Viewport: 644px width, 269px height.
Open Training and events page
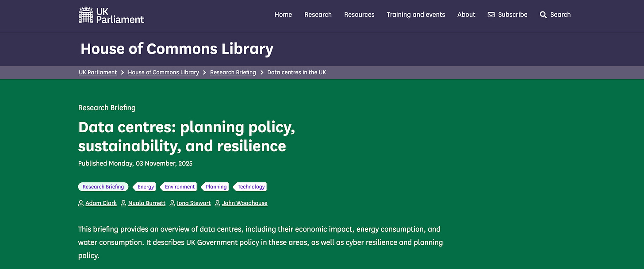416,15
